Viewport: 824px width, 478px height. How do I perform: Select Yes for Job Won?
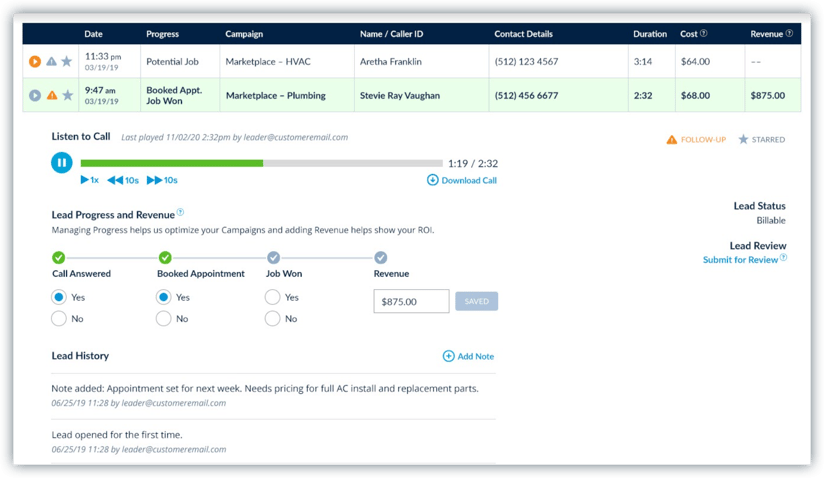pos(272,297)
